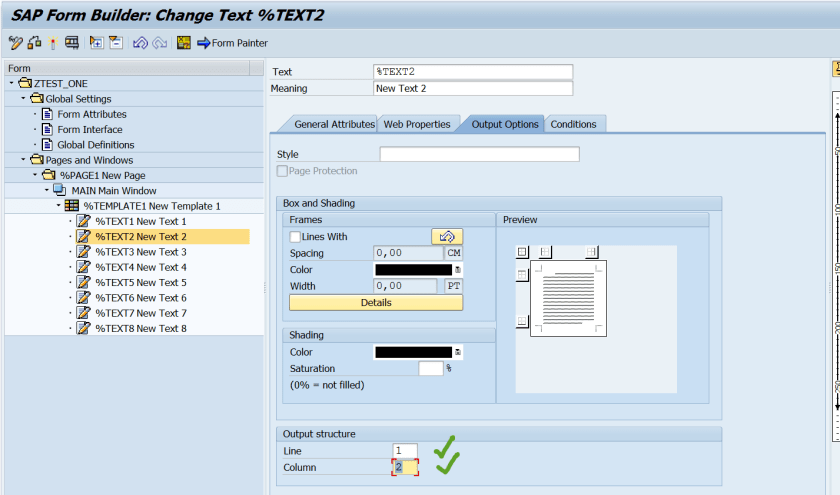The height and width of the screenshot is (495, 840).
Task: Click the reset frame icon beside Lines With
Action: coord(447,237)
